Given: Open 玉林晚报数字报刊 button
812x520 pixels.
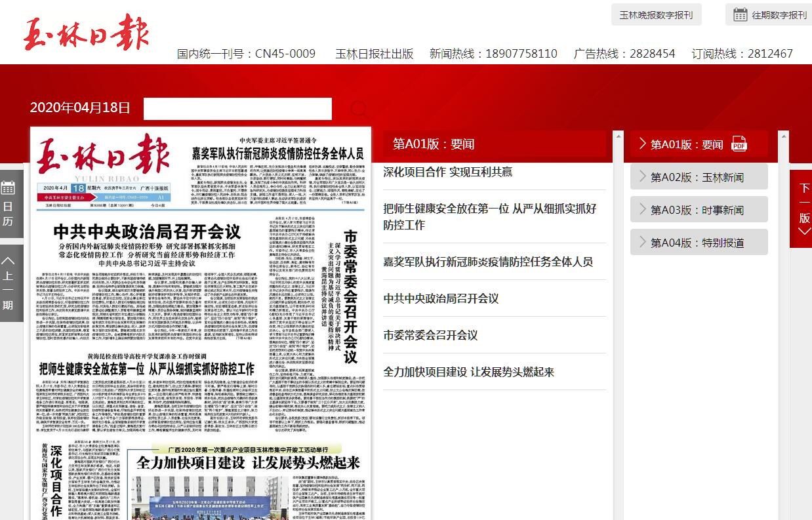Looking at the screenshot, I should point(656,14).
